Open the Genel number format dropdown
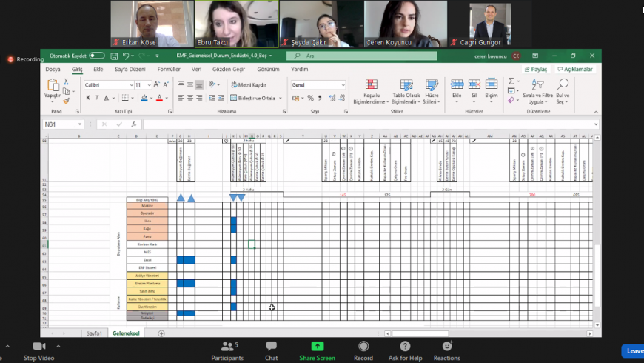Image resolution: width=644 pixels, height=363 pixels. (x=343, y=85)
